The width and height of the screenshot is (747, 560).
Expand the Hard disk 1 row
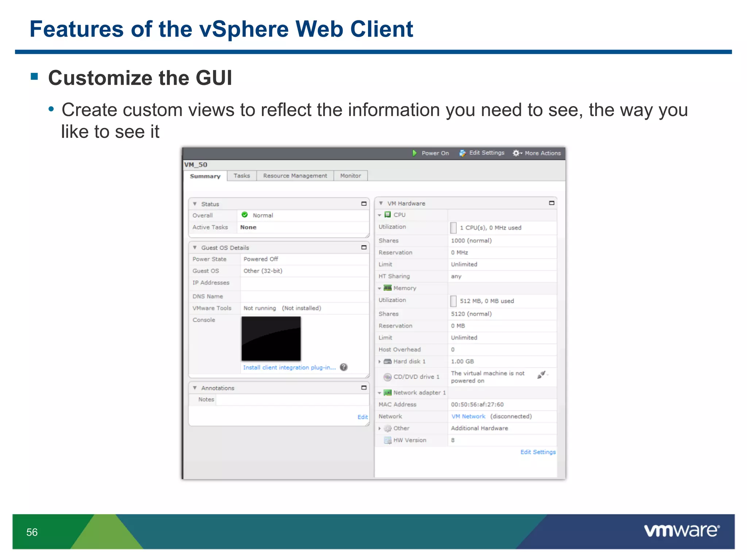point(380,362)
